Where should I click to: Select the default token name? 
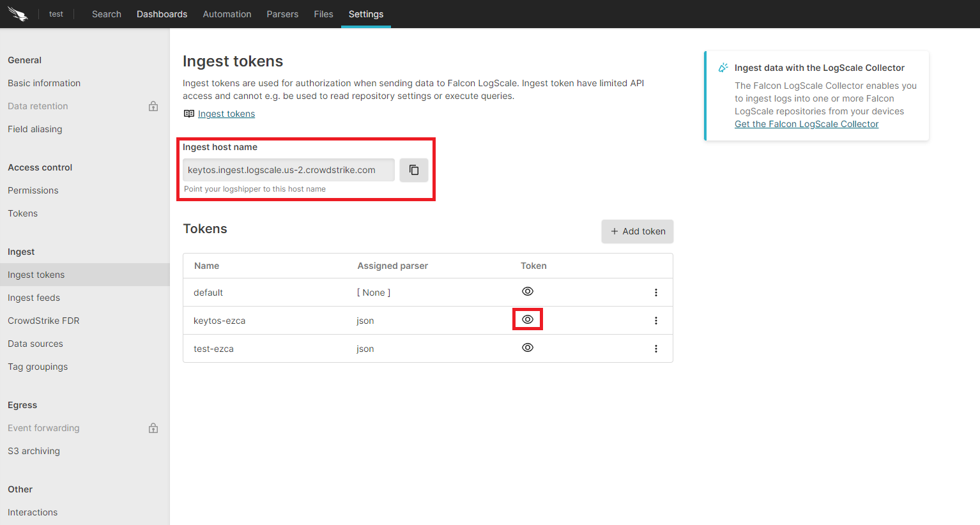(x=208, y=293)
